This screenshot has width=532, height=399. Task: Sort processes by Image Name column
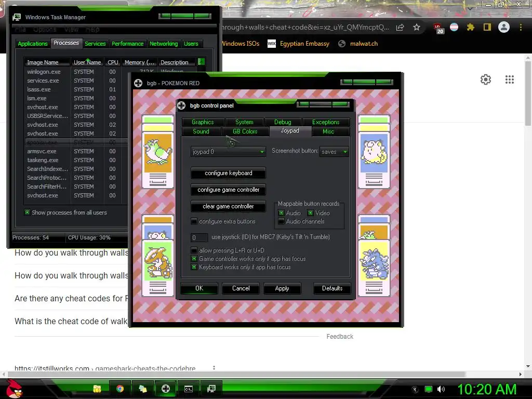point(47,62)
